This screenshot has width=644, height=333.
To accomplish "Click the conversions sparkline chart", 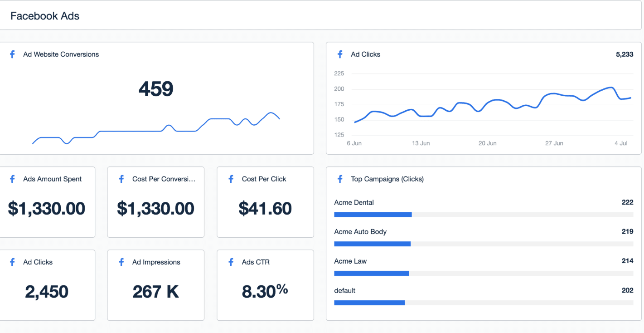I will [x=156, y=128].
